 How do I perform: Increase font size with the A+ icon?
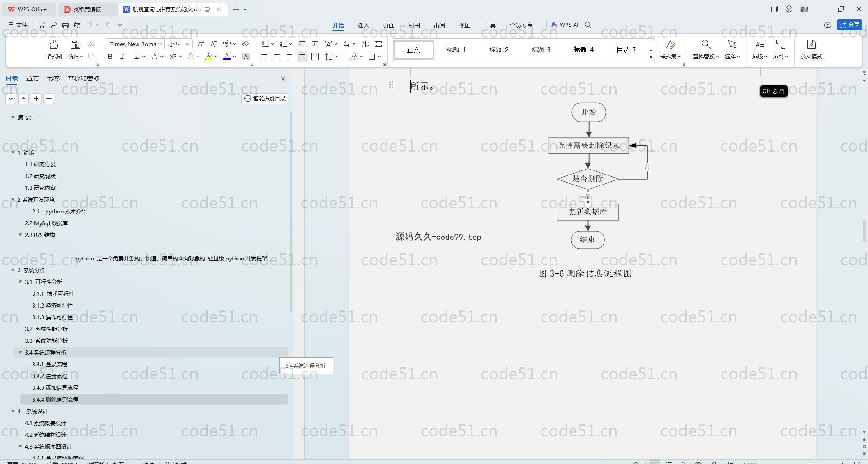tap(201, 44)
